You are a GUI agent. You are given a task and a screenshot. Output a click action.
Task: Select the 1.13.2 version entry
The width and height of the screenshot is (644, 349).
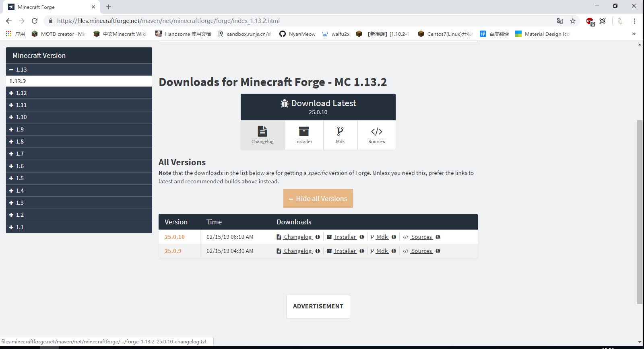(79, 81)
